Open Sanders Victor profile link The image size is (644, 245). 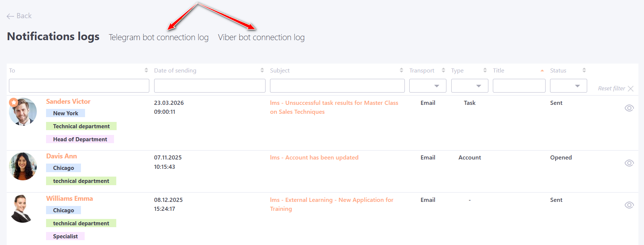[68, 101]
